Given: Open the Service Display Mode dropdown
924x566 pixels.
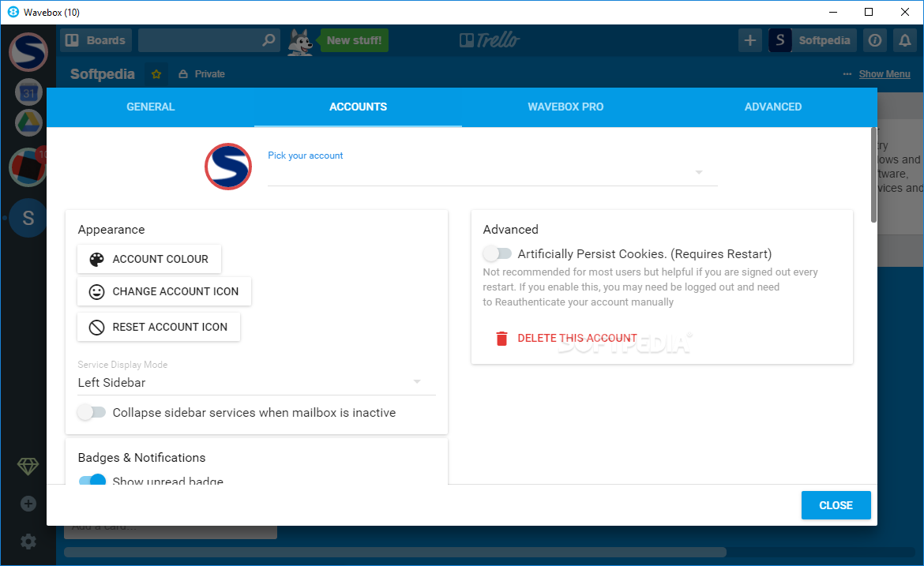Looking at the screenshot, I should coord(257,383).
